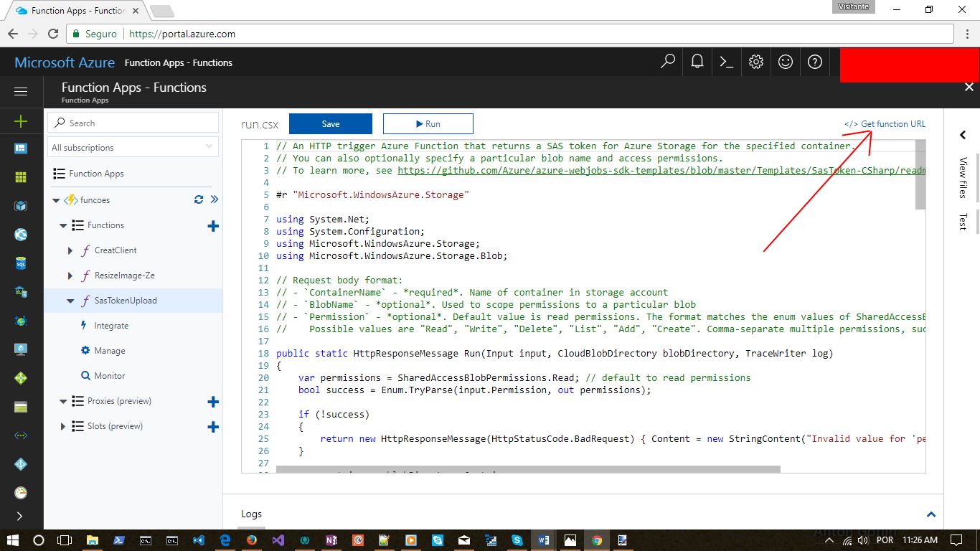Select Monitor under SasTokenUpload
Screen dimensions: 980x551
(110, 376)
